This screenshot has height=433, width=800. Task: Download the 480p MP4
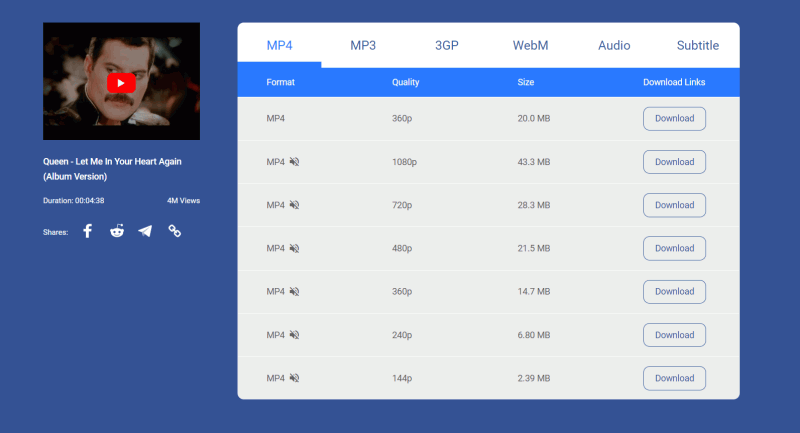[674, 248]
